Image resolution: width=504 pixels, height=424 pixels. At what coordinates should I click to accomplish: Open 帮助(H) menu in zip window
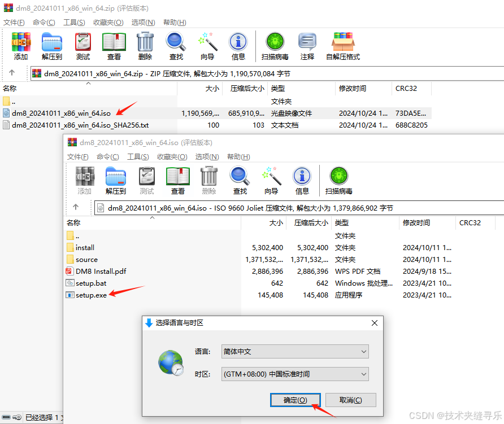click(175, 23)
